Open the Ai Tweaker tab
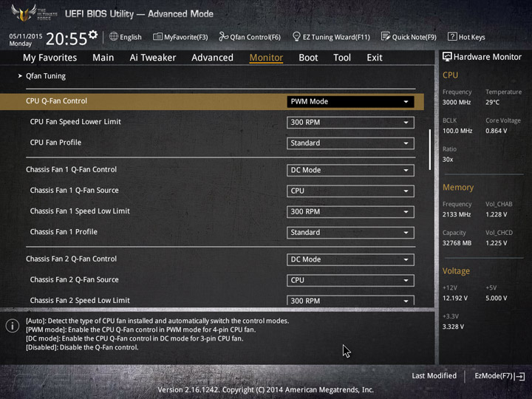The width and height of the screenshot is (532, 399). click(153, 58)
